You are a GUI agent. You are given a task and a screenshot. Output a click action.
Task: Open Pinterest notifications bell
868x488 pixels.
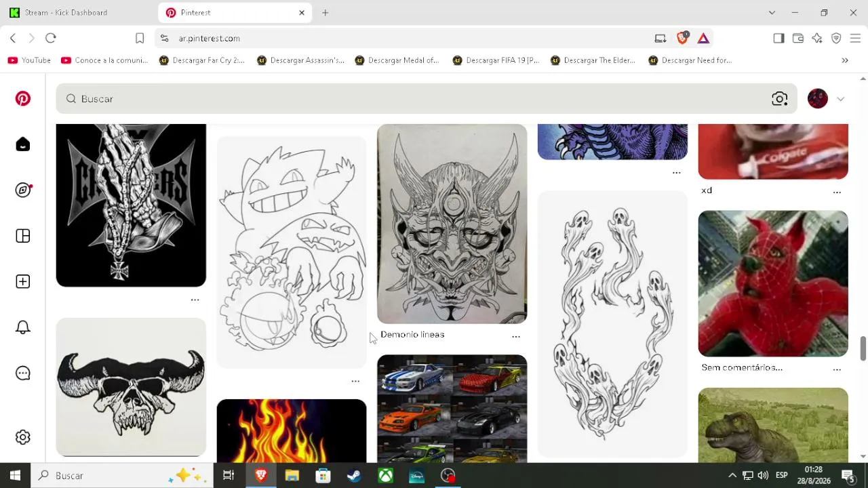(23, 327)
